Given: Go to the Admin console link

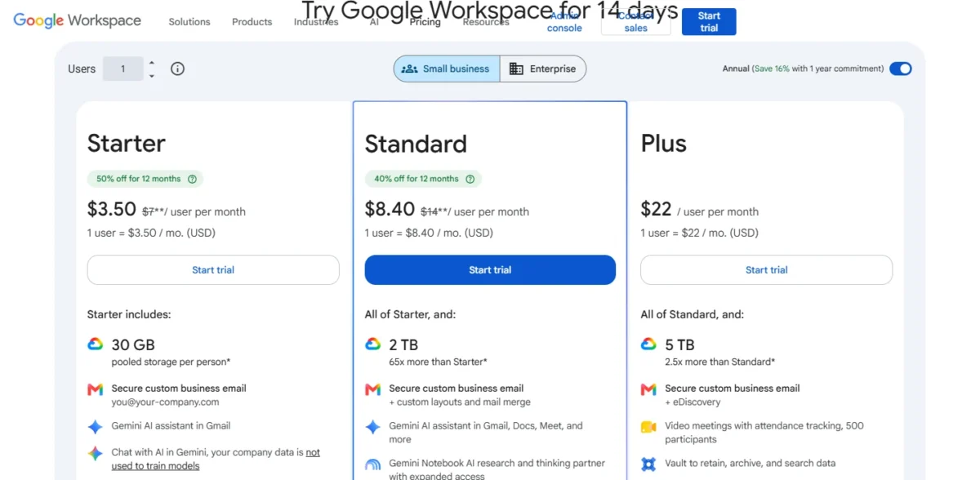Looking at the screenshot, I should point(564,22).
